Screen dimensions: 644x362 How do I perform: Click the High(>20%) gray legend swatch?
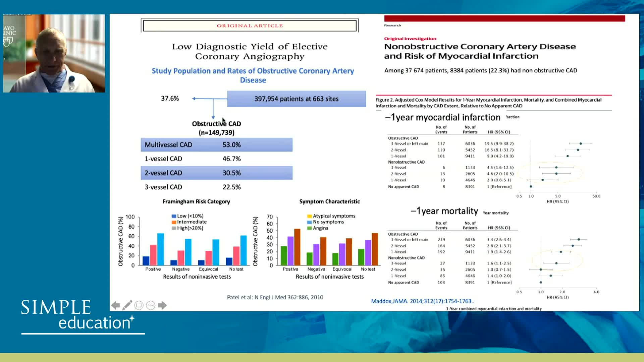[x=174, y=228]
